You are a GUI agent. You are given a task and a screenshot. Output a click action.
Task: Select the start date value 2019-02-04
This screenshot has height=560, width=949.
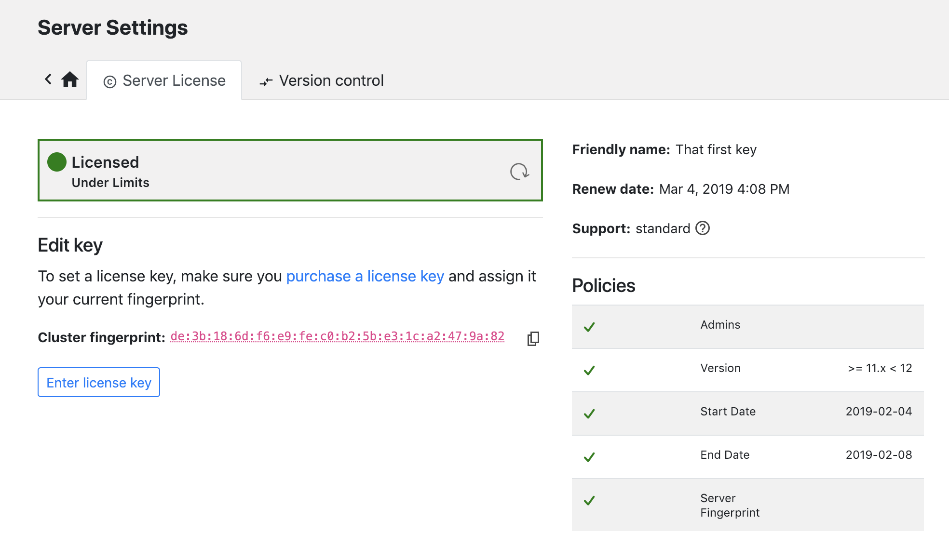[879, 412]
